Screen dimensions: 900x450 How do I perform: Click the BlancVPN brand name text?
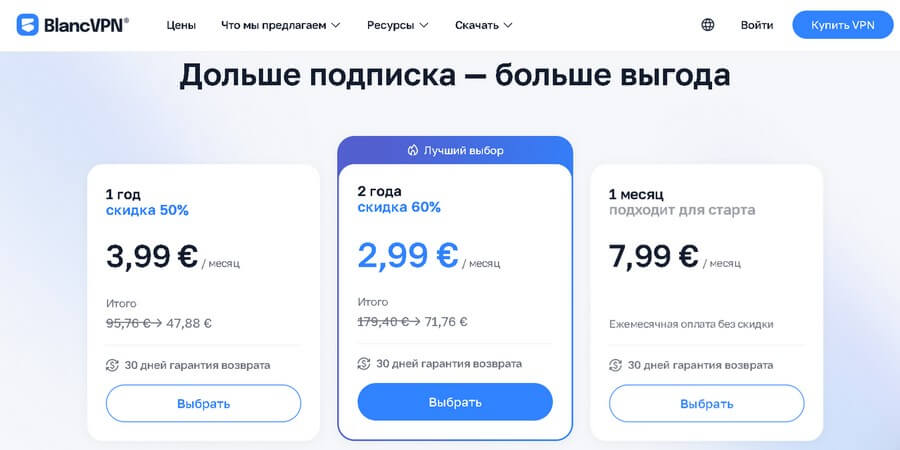pos(86,25)
